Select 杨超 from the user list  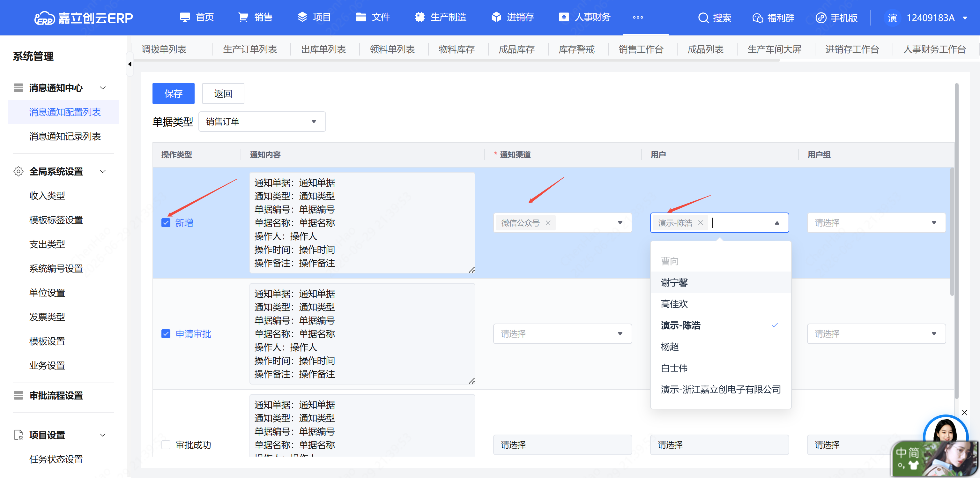pyautogui.click(x=721, y=347)
